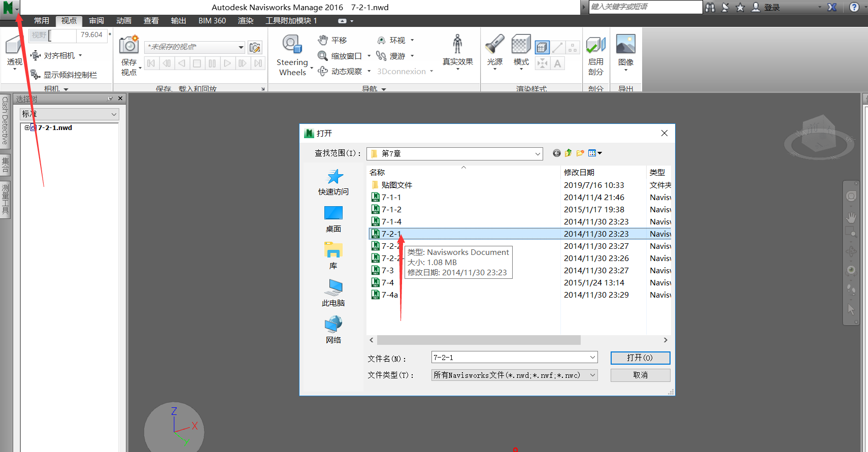Screen dimensions: 868x452
Task: Go to 桌面 in the places bar
Action: point(333,219)
